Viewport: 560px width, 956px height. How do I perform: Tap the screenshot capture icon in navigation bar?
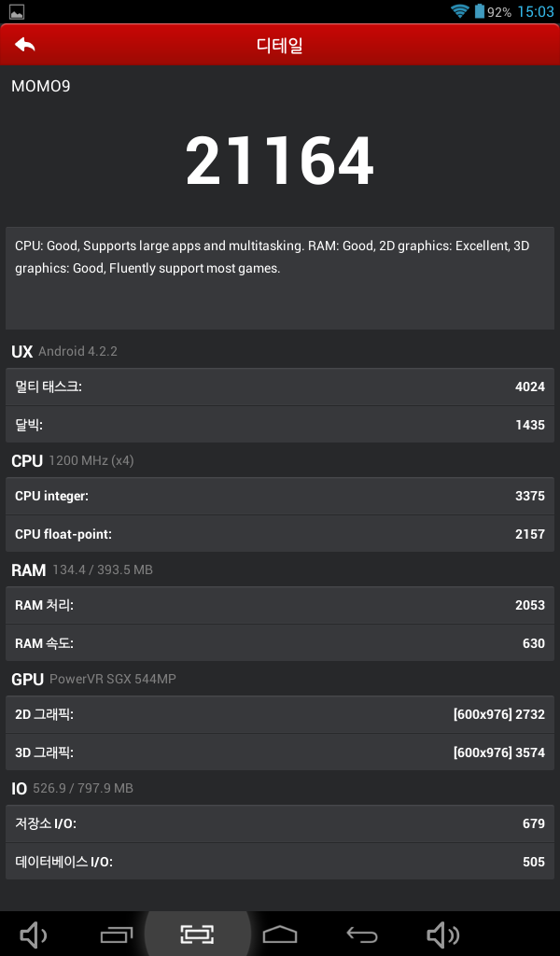click(198, 934)
